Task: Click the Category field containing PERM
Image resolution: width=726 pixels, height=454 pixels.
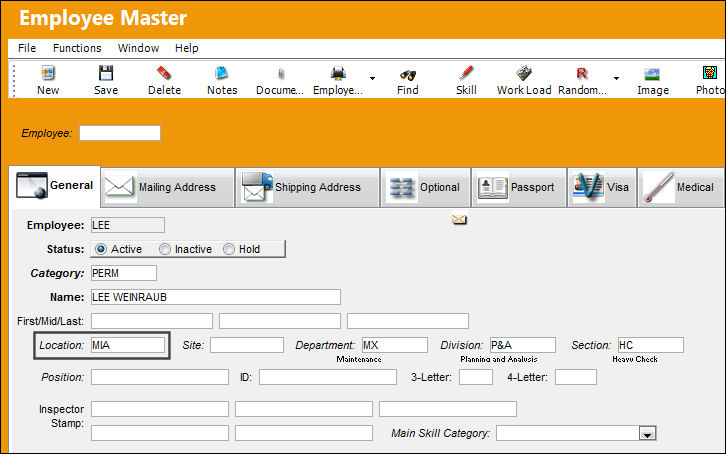Action: (124, 273)
